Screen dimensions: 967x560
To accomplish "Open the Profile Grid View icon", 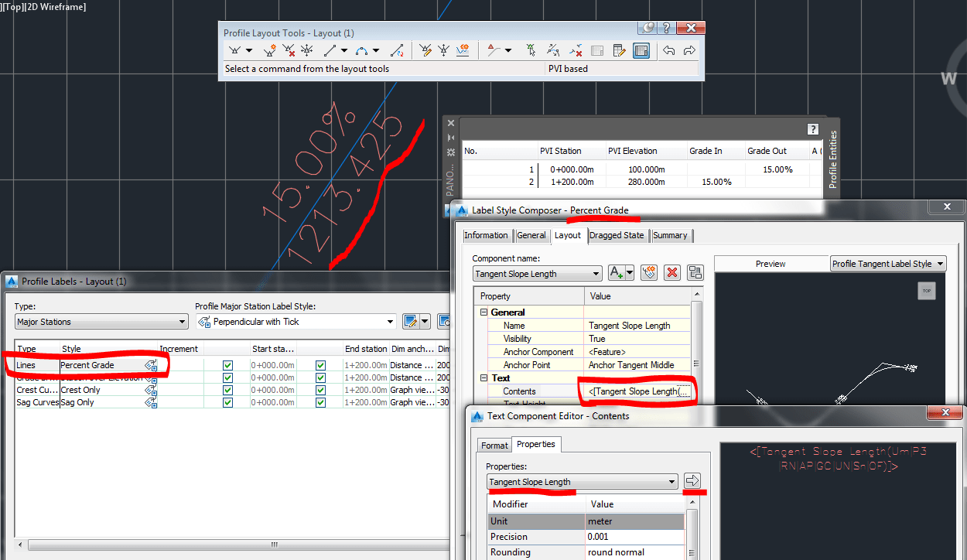I will 641,50.
